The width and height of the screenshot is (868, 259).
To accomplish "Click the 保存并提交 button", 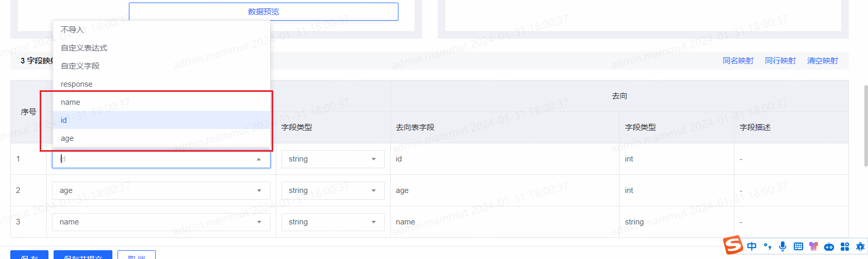I will (x=83, y=255).
